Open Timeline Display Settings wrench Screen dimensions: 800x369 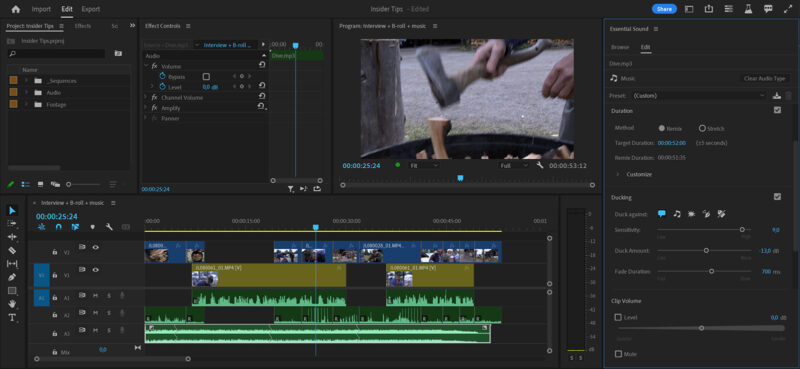[x=109, y=227]
